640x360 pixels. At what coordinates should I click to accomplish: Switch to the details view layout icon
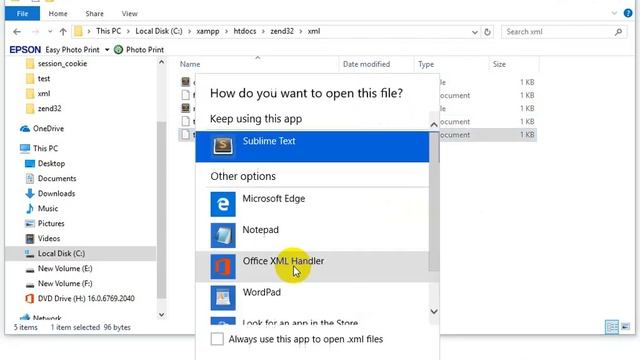point(611,327)
